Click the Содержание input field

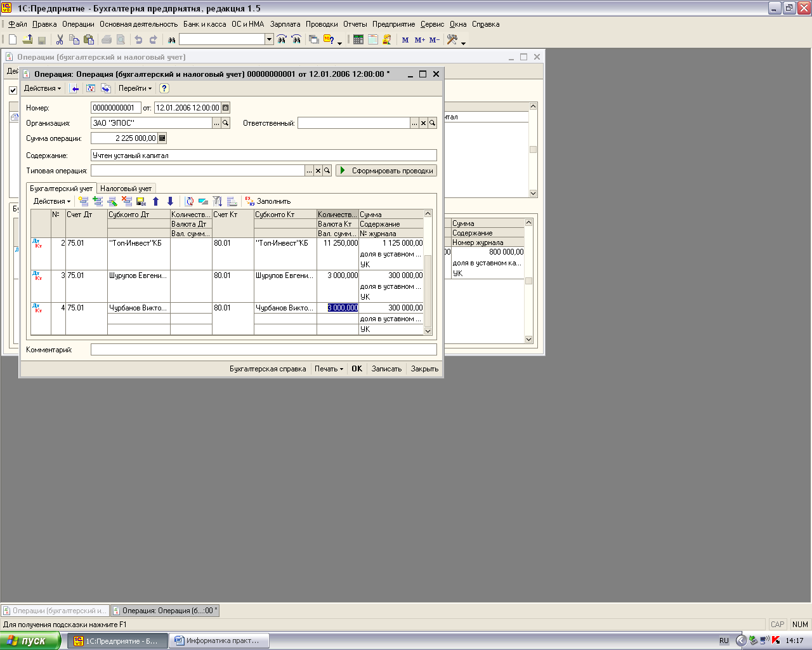pyautogui.click(x=264, y=156)
